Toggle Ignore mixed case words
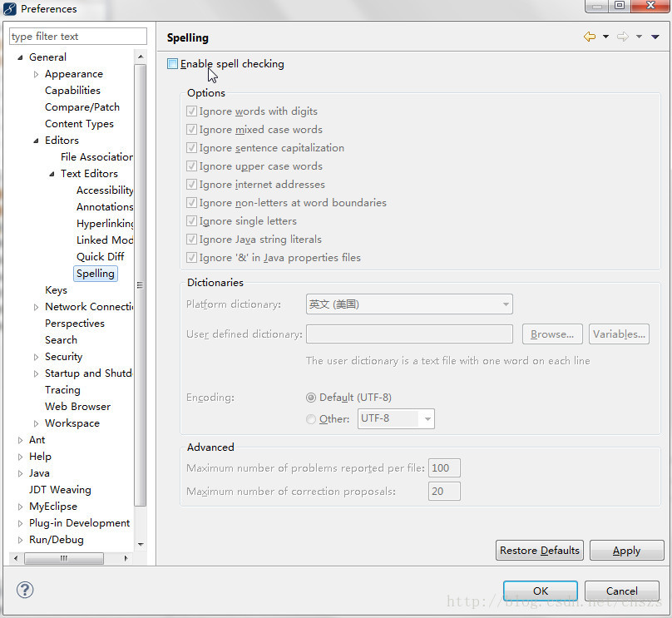 click(191, 130)
